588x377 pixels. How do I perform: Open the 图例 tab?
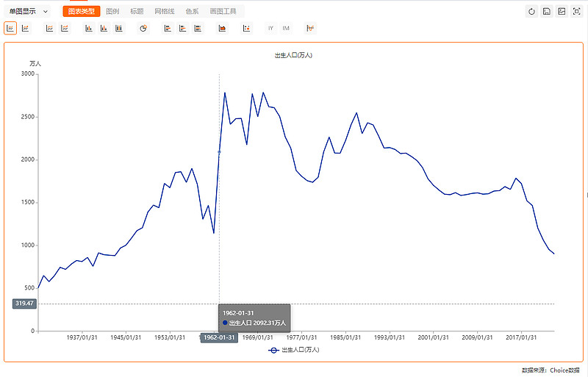[x=112, y=11]
